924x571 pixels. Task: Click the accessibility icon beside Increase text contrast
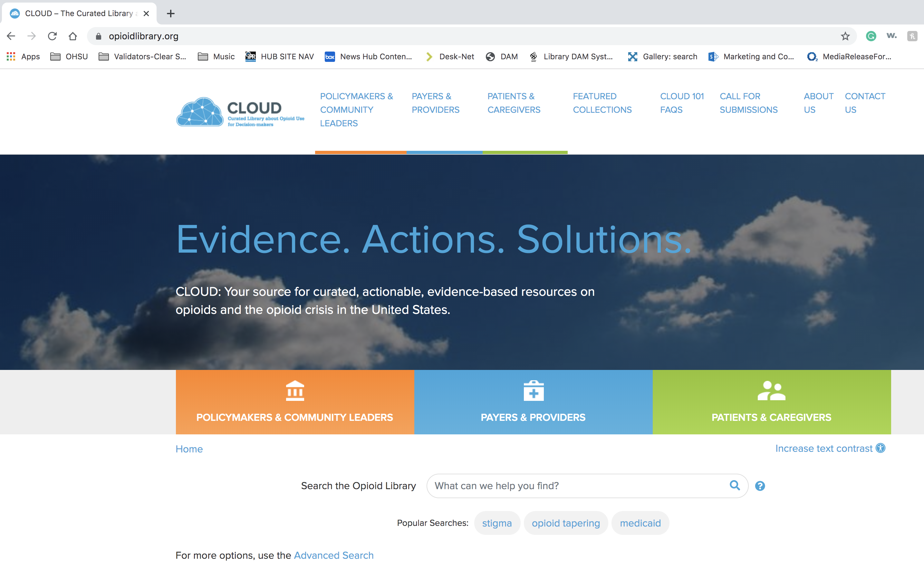(x=881, y=448)
